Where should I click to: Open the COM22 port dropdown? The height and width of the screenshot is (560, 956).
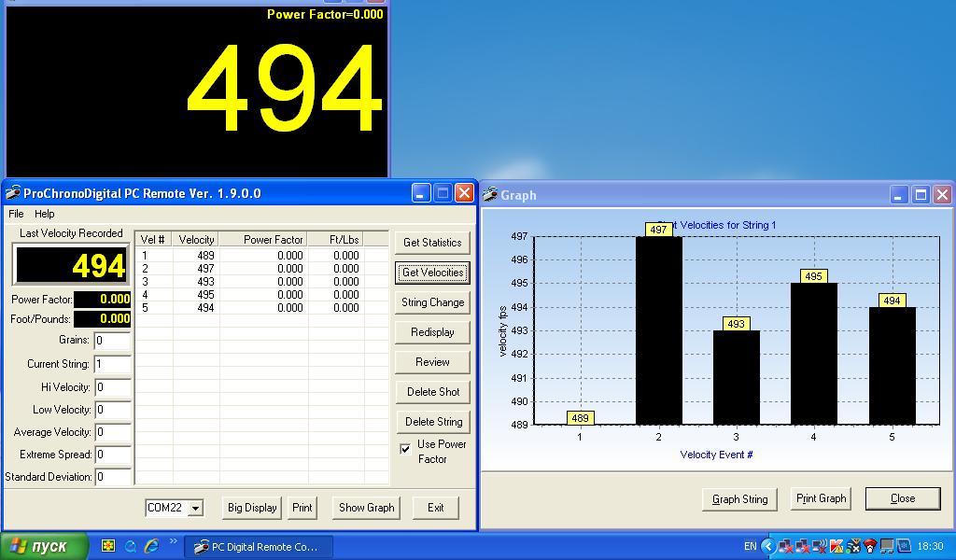(x=195, y=508)
